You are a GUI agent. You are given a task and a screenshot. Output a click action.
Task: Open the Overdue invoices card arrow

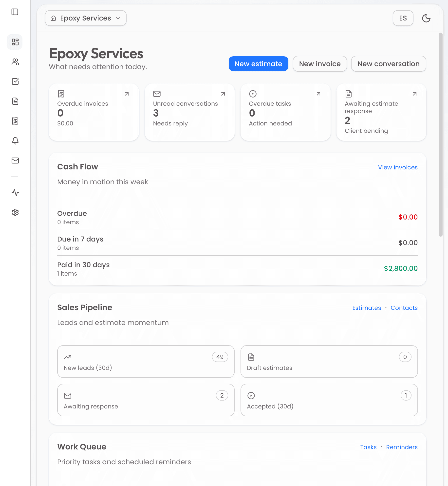coord(127,94)
